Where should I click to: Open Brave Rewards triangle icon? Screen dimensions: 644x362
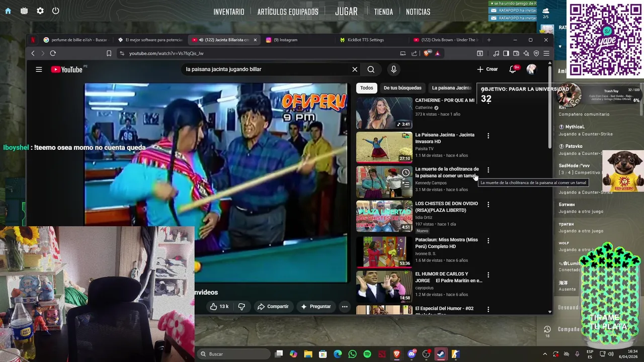click(x=437, y=53)
